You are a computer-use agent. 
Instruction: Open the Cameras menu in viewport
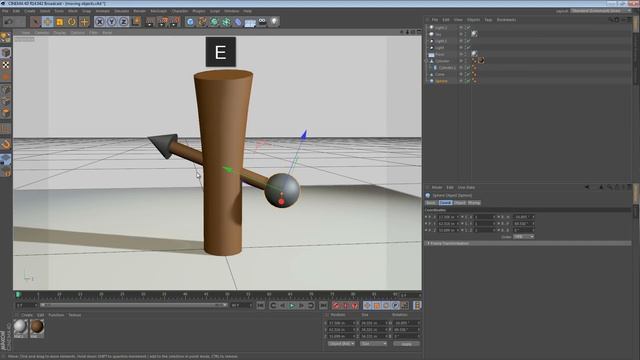click(42, 32)
